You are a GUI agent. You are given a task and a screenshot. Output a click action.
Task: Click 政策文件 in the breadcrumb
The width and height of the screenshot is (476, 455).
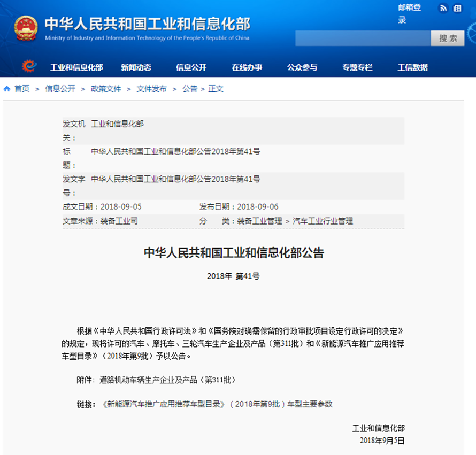pos(106,89)
